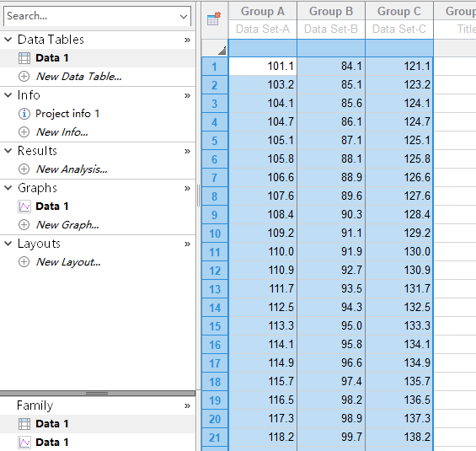Collapse the Results section chevron
Screen dimensions: 476x451
click(x=8, y=151)
